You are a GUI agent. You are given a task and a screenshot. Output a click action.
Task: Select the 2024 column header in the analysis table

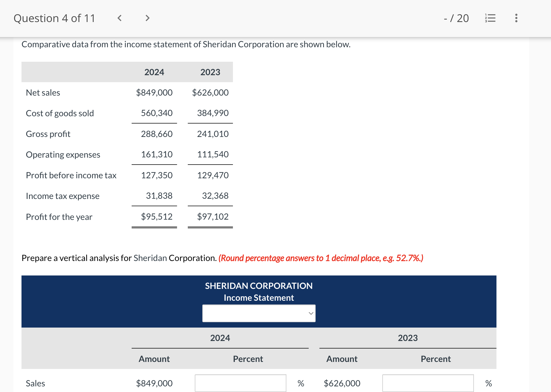pyautogui.click(x=220, y=338)
